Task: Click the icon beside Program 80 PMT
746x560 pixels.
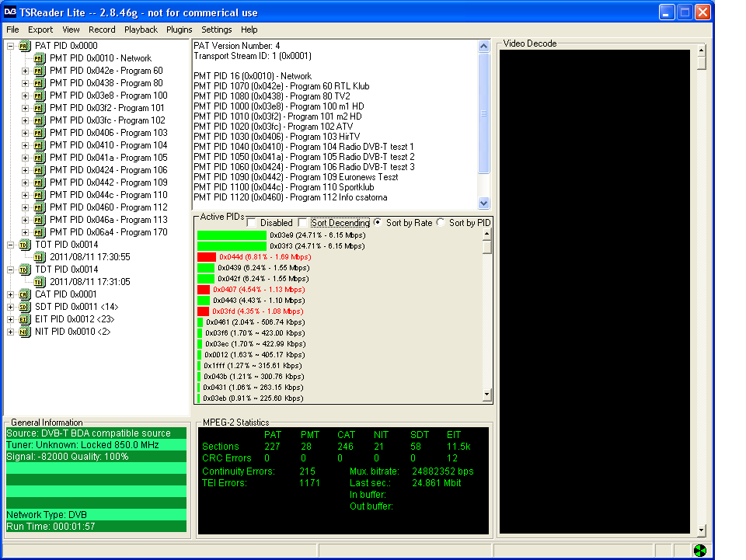Action: pyautogui.click(x=40, y=83)
